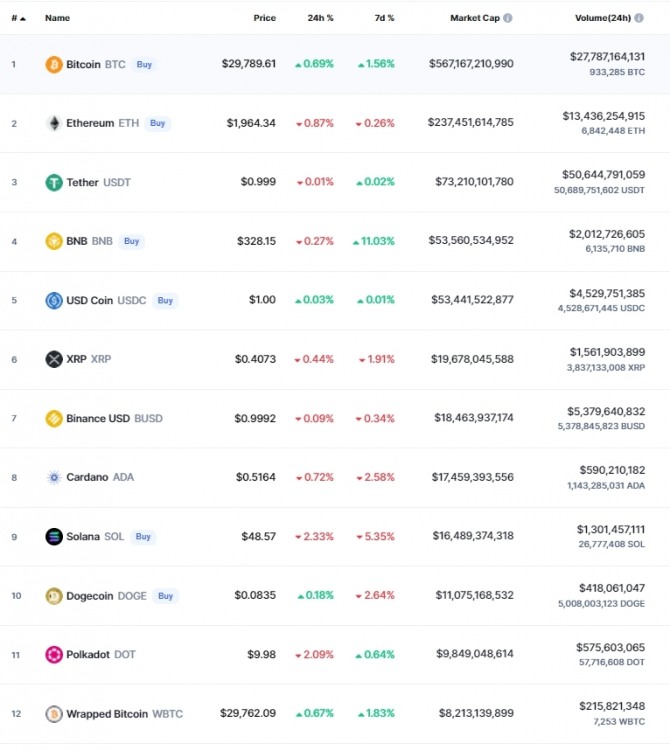Click the Cardano logo icon
This screenshot has height=750, width=670.
click(54, 477)
